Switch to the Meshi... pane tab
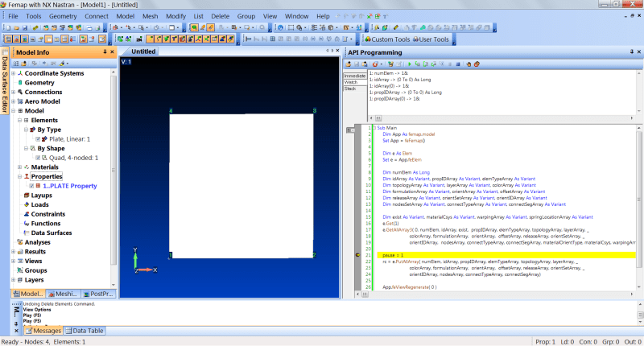This screenshot has height=346, width=644. pyautogui.click(x=63, y=294)
